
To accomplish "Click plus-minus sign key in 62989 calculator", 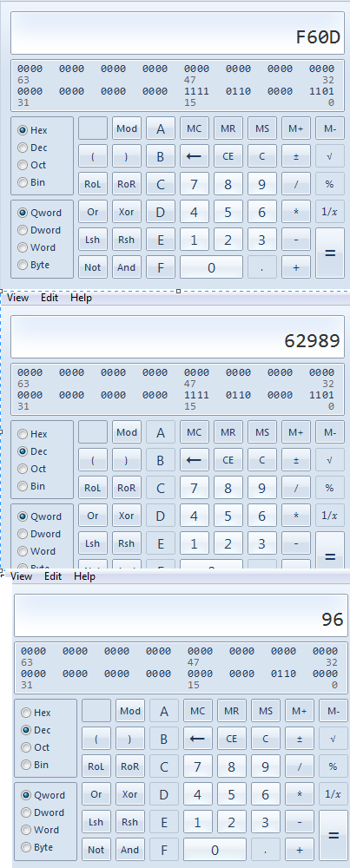I will pyautogui.click(x=296, y=460).
